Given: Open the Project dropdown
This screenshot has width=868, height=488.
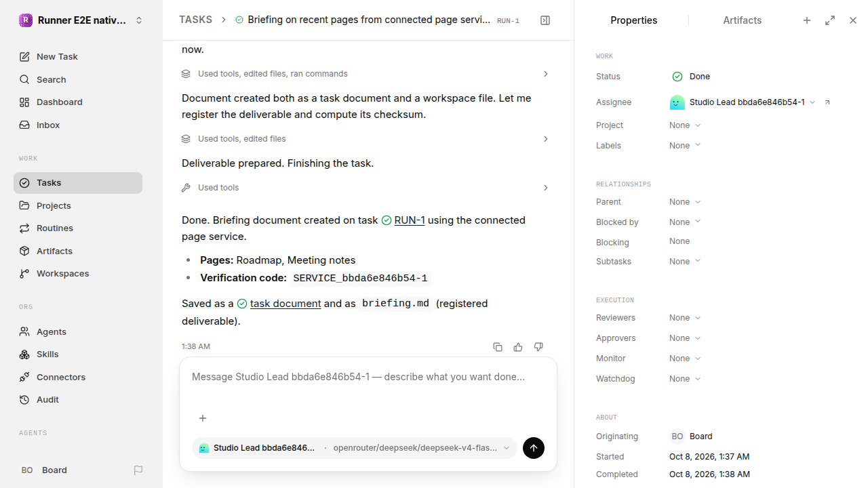Looking at the screenshot, I should (685, 125).
